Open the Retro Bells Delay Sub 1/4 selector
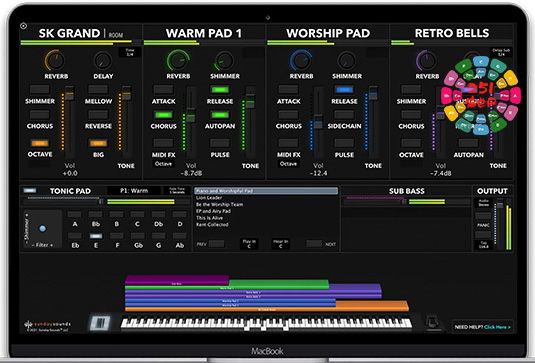The height and width of the screenshot is (363, 535). click(501, 52)
